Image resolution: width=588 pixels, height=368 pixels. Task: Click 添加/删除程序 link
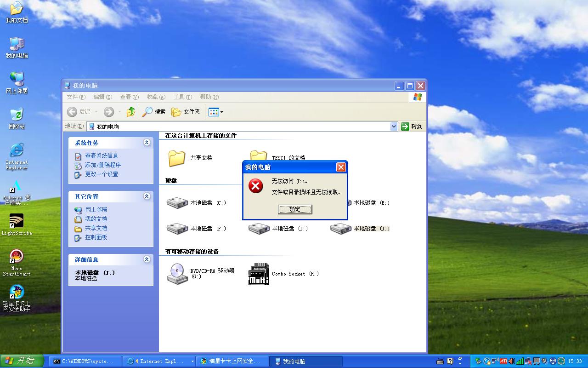(103, 165)
